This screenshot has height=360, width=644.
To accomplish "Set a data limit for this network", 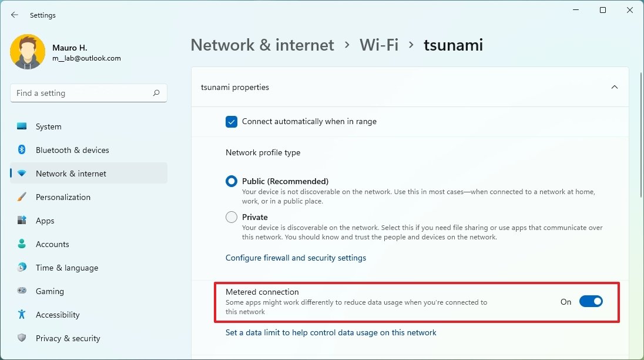I will point(331,332).
